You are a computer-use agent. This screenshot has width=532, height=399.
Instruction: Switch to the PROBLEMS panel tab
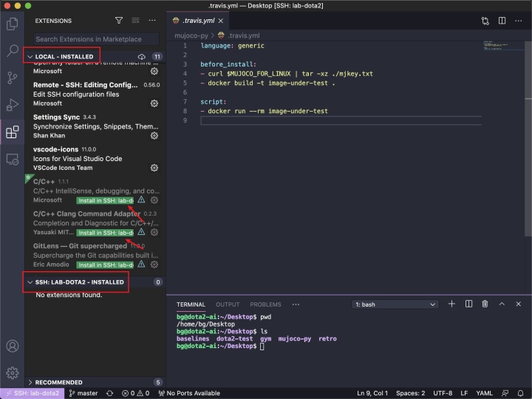point(265,304)
